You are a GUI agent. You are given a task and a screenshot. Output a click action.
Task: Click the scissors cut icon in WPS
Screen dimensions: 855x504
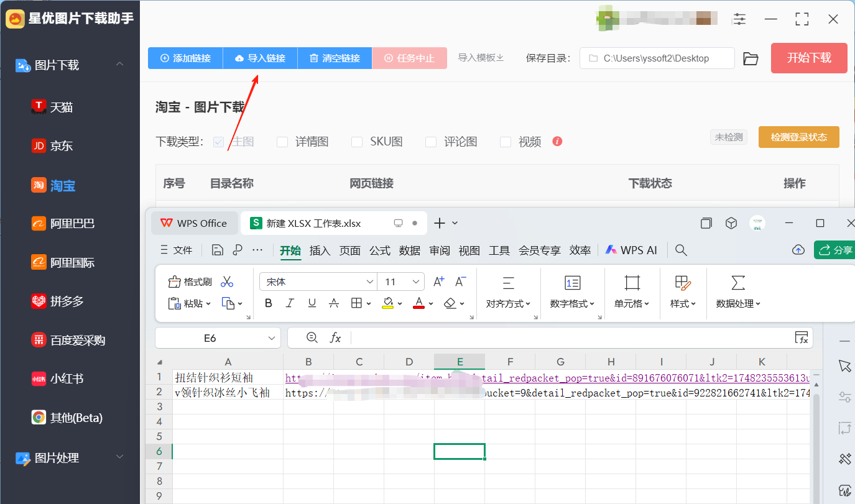tap(227, 282)
